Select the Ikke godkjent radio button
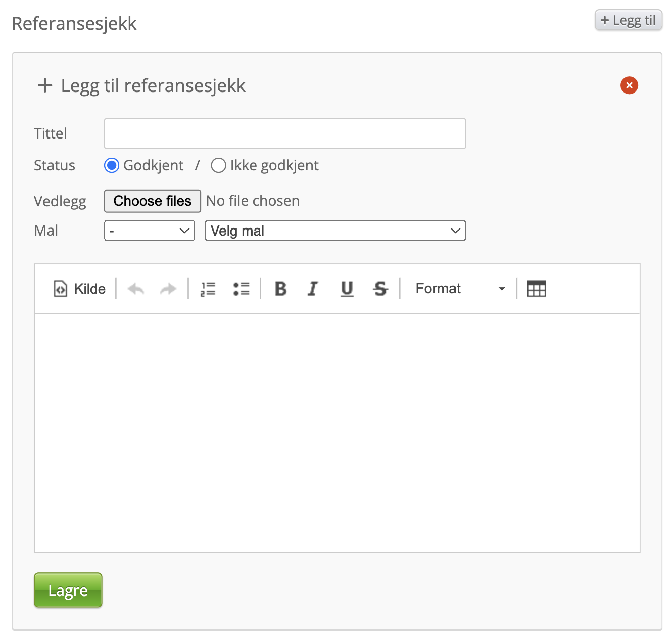 (218, 166)
